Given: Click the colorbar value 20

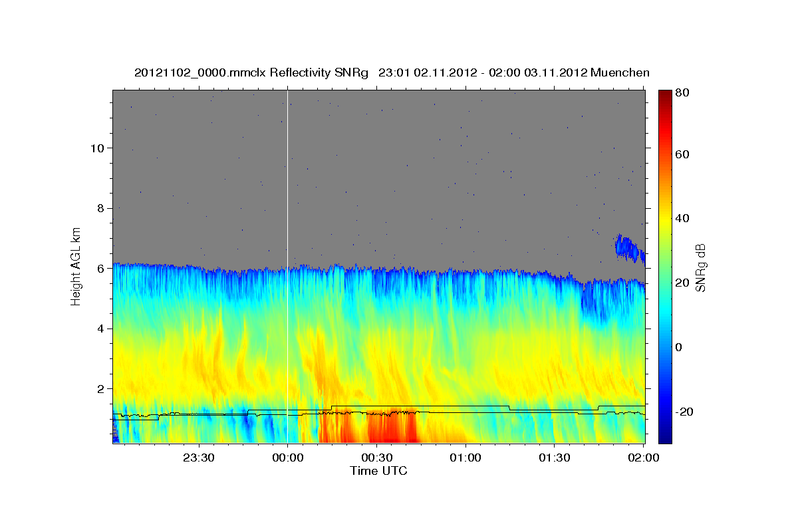Looking at the screenshot, I should pos(683,283).
